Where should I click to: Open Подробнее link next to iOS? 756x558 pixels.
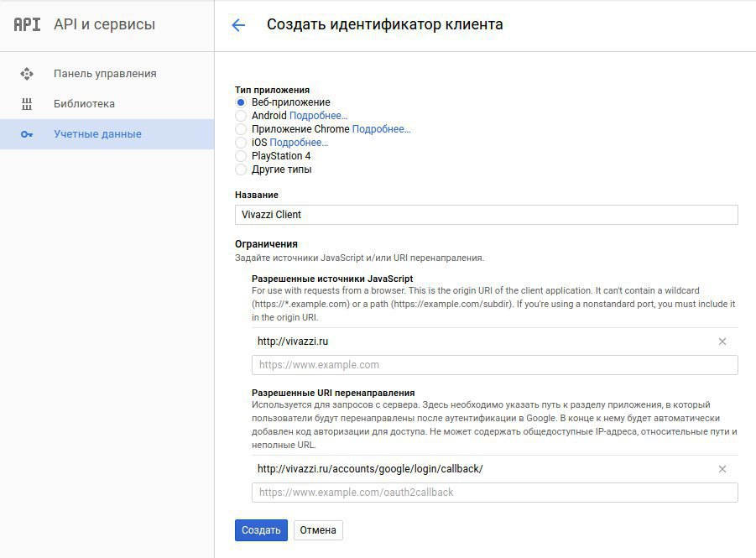(x=299, y=143)
